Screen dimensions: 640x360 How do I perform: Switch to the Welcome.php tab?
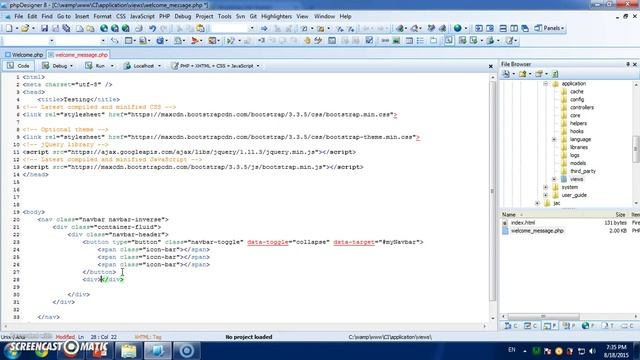[x=24, y=55]
